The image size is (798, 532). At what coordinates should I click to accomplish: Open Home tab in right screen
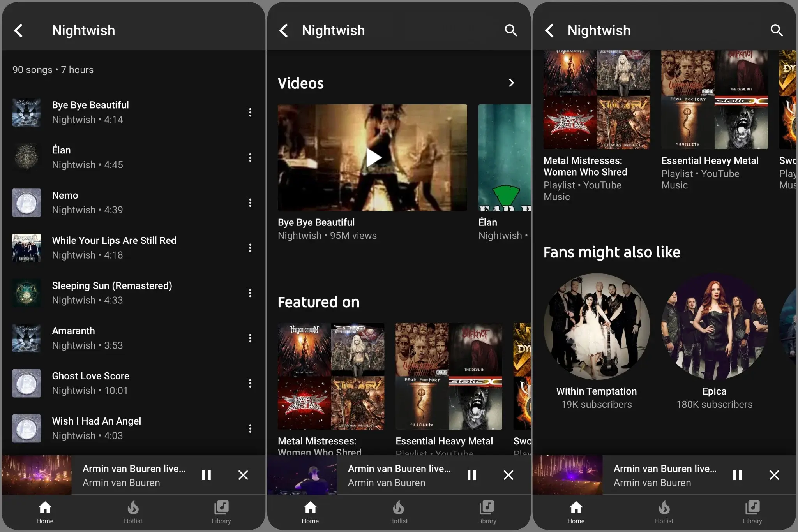[x=576, y=512]
